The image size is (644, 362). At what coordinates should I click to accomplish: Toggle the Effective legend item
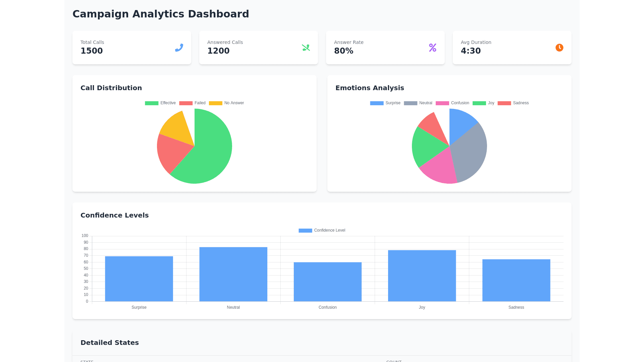(160, 103)
